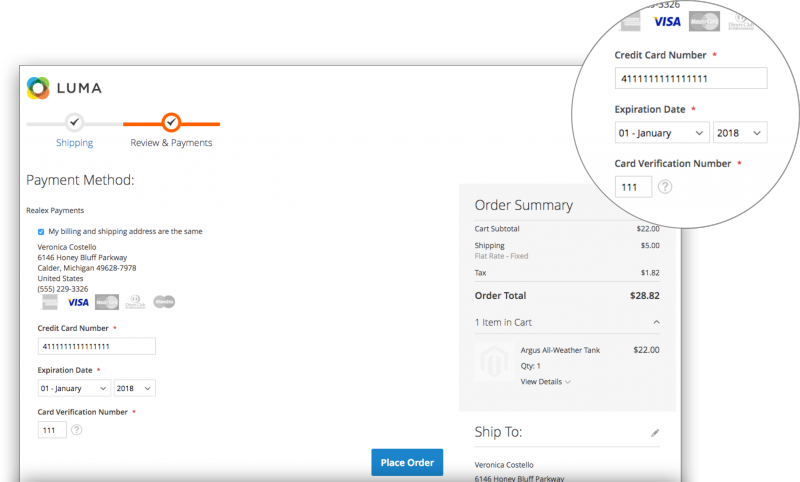This screenshot has width=800, height=482.
Task: Click the 6146 Honey Bluff Parkway billing line
Action: coord(82,258)
